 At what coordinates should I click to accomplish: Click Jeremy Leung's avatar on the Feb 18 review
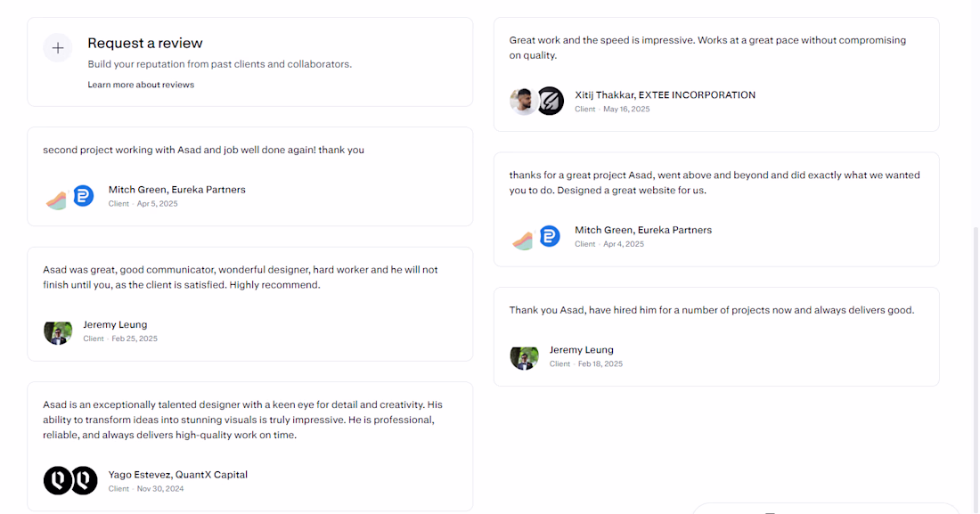(524, 357)
